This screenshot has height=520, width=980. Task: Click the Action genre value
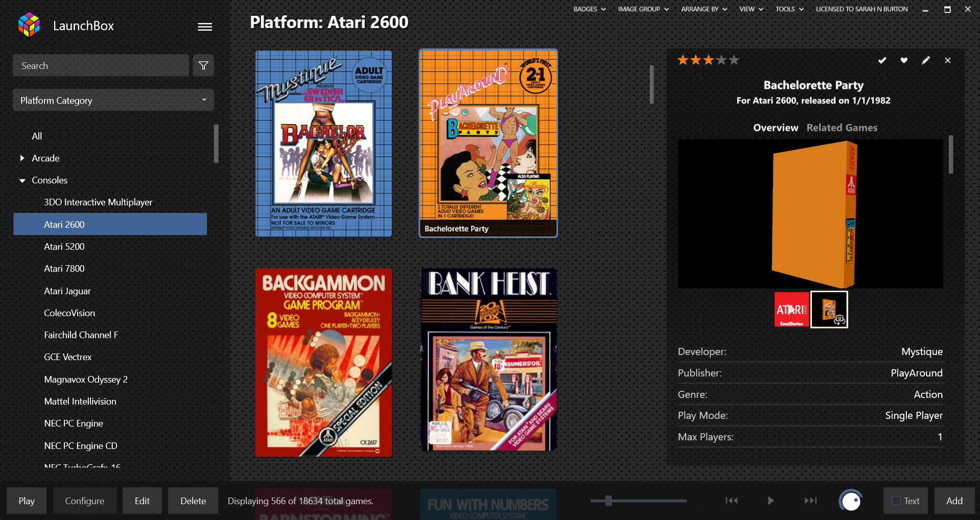pyautogui.click(x=928, y=394)
